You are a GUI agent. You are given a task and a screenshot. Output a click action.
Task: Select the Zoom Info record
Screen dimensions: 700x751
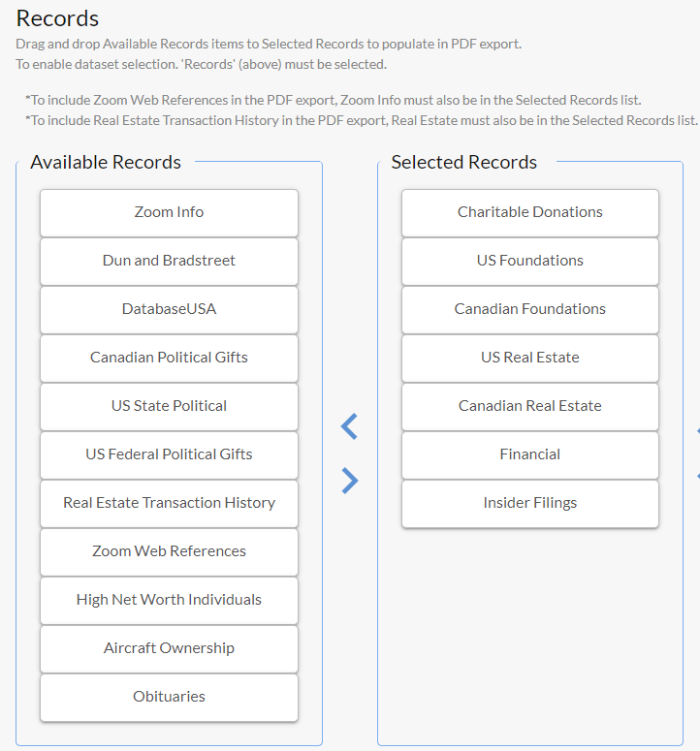[x=169, y=212]
